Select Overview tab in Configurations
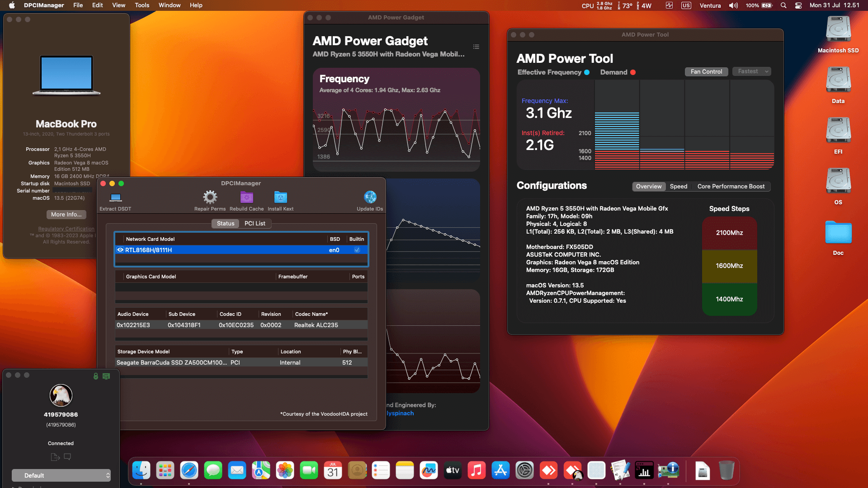 coord(648,186)
